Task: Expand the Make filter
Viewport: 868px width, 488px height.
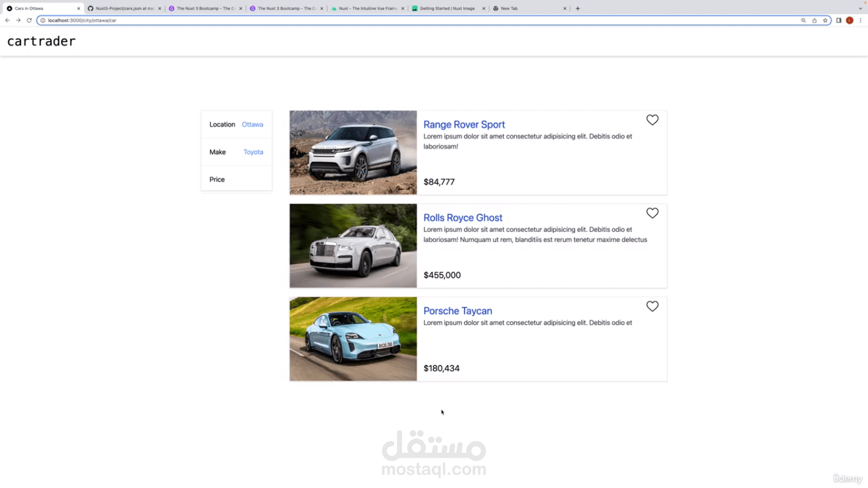Action: point(236,152)
